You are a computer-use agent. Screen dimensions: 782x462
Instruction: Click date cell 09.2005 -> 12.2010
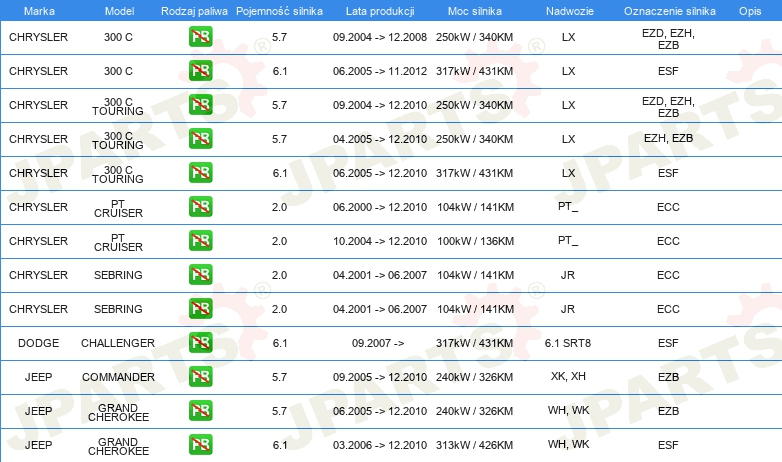tap(380, 377)
